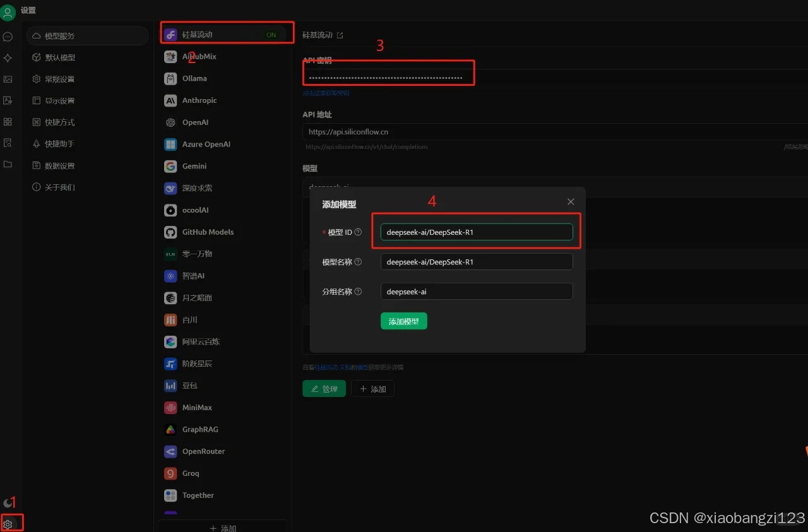Screen dimensions: 808x532
Task: Select the OpenRouter provider row
Action: (x=222, y=451)
